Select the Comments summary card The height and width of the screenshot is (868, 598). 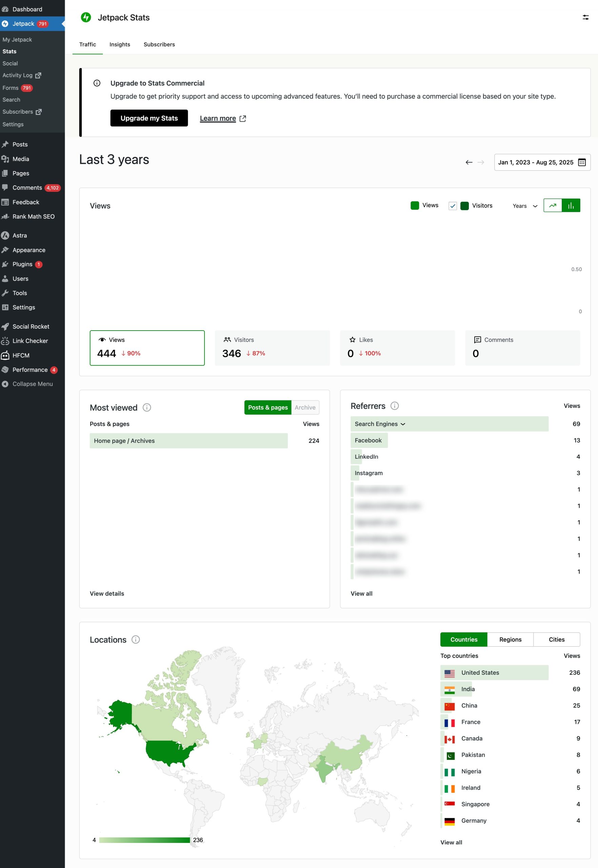[x=523, y=348]
